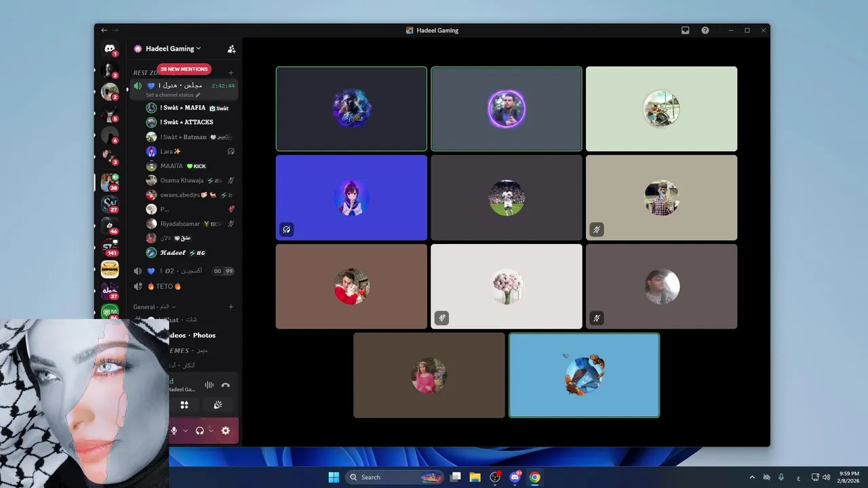Jump to the 38 New Mentions pill
Viewport: 868px width, 488px height.
[184, 69]
